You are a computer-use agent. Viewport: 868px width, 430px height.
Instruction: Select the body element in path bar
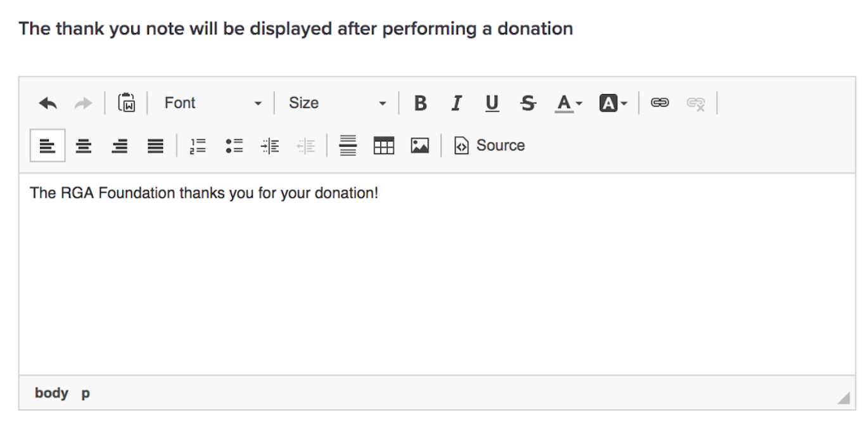pos(51,393)
